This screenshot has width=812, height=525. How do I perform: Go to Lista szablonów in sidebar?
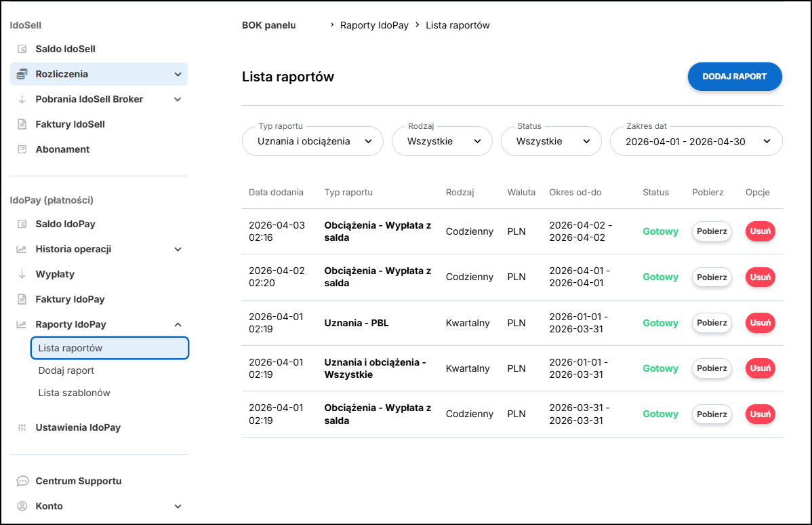coord(74,393)
